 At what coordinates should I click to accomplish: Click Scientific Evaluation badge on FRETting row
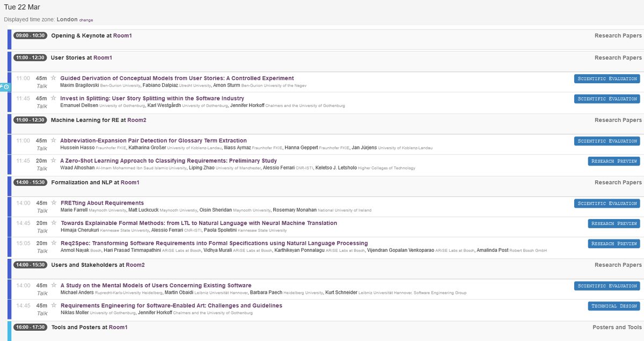tap(607, 204)
